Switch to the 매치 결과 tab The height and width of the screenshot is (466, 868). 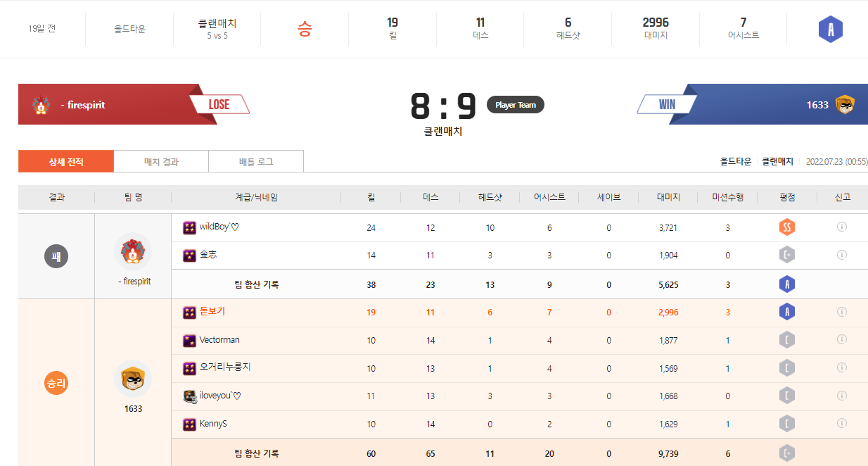point(161,162)
